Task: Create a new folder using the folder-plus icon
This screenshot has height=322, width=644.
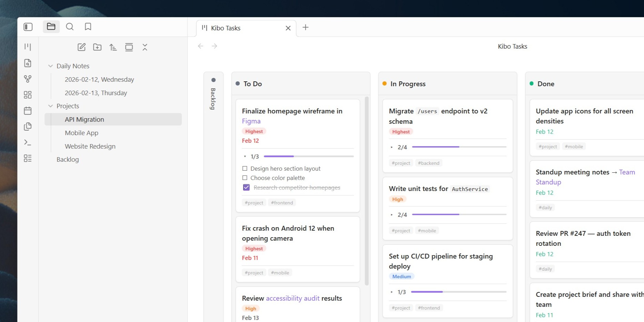Action: pos(97,47)
